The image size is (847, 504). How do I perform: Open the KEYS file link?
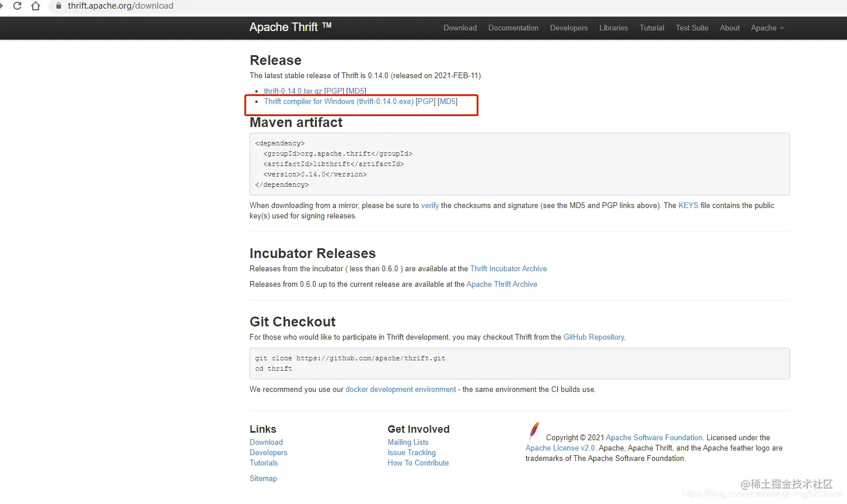pyautogui.click(x=688, y=205)
